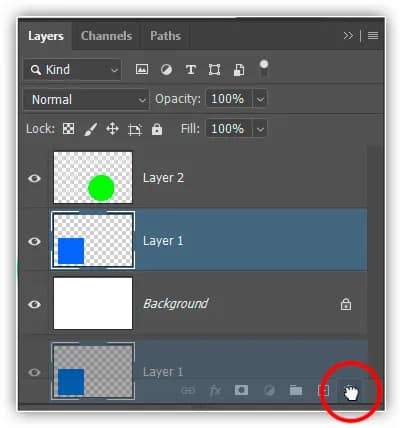Viewport: 402px width, 428px height.
Task: Click the Fill percentage field
Action: tap(229, 129)
